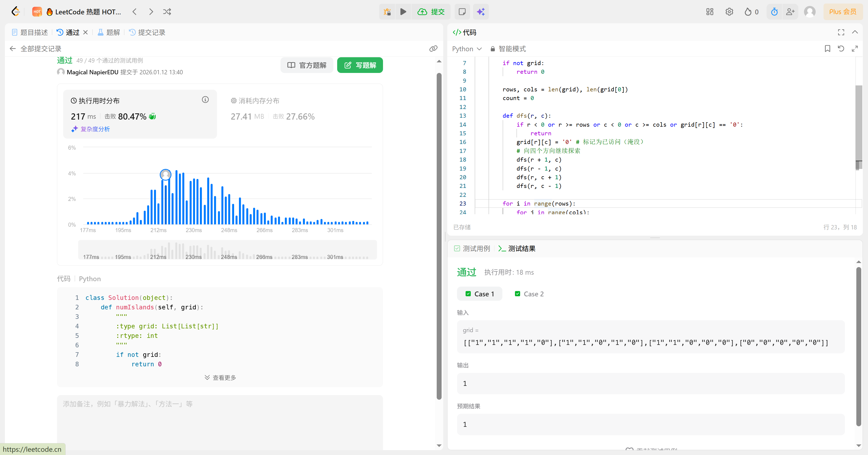Click the run code play icon
The width and height of the screenshot is (868, 455).
(403, 12)
